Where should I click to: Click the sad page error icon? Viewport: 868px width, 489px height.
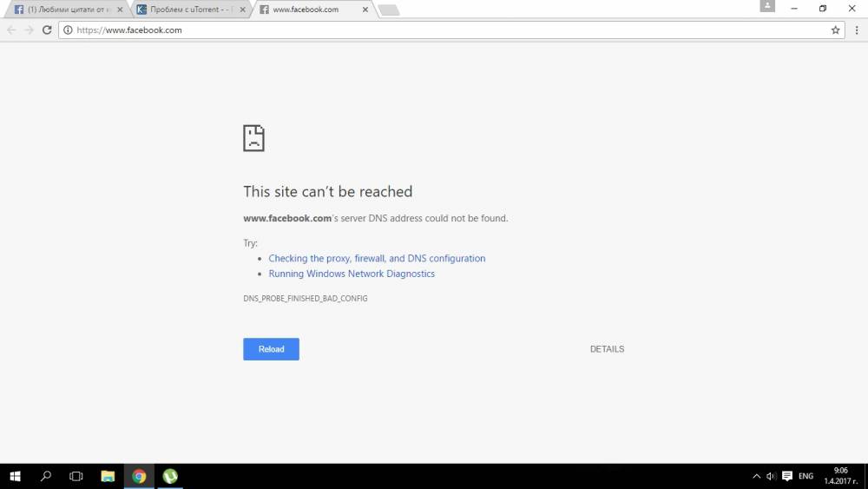tap(253, 138)
